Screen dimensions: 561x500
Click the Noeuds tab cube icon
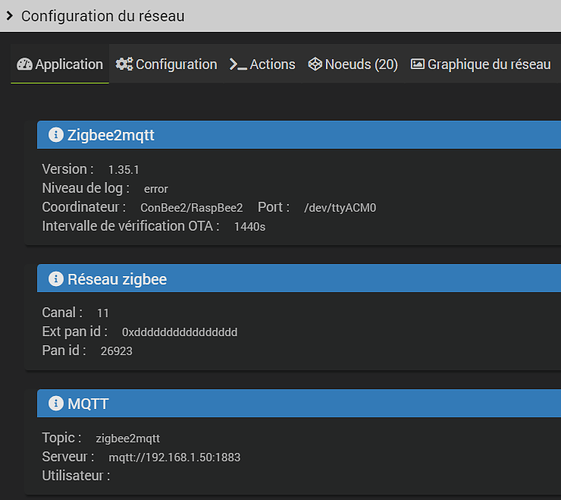315,64
